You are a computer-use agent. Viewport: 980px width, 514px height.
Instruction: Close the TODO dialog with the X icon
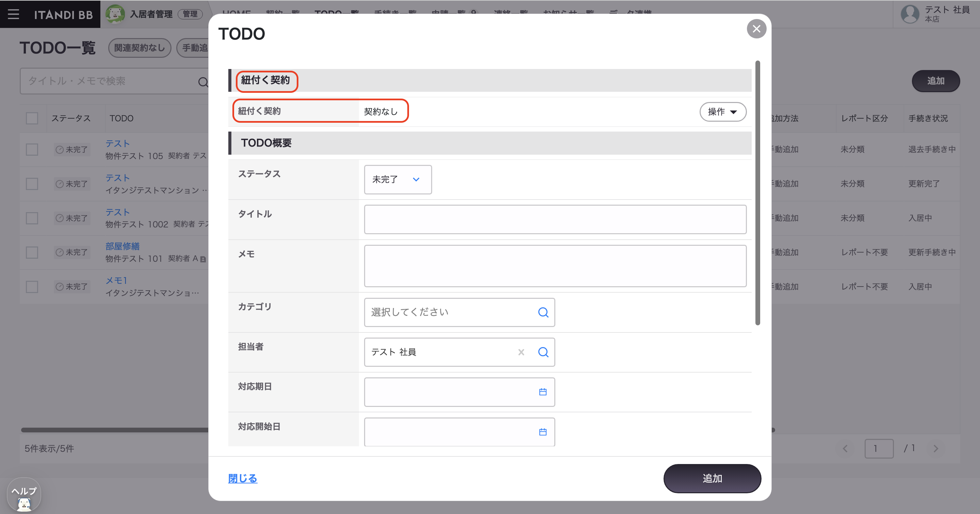[756, 29]
